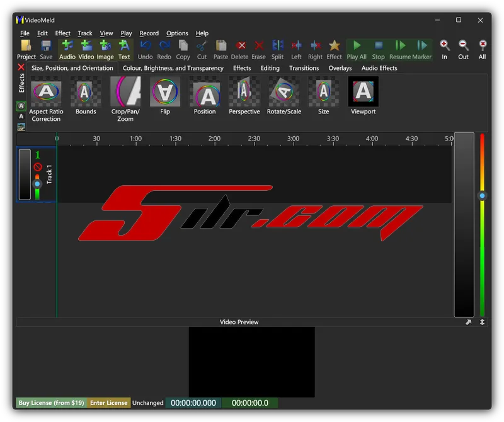Screen dimensions: 504x422
Task: Switch to the Editing tab
Action: 270,68
